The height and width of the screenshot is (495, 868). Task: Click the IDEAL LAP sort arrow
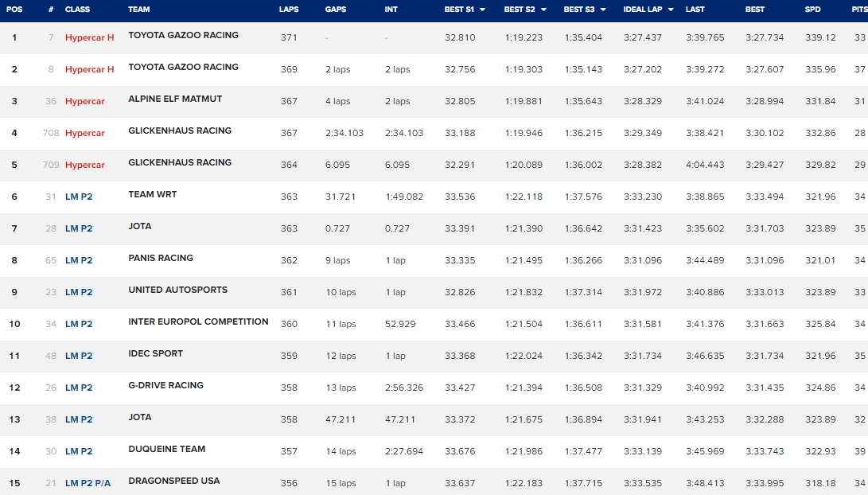tap(671, 10)
